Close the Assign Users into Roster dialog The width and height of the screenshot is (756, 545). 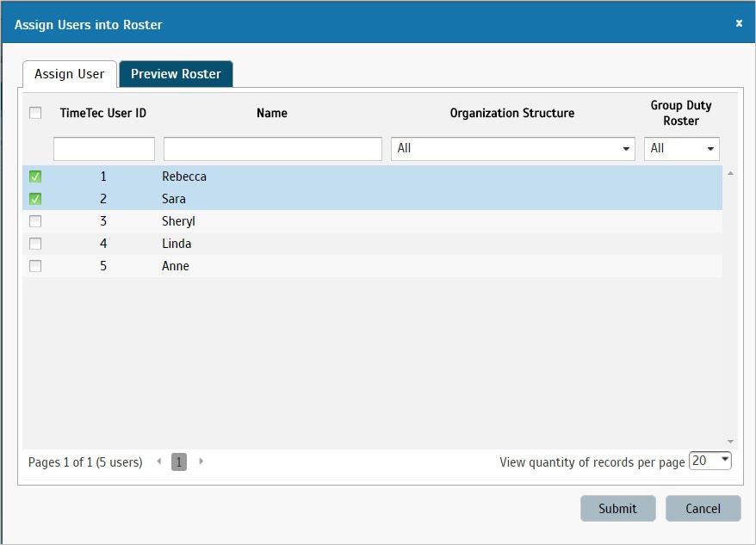pos(739,23)
